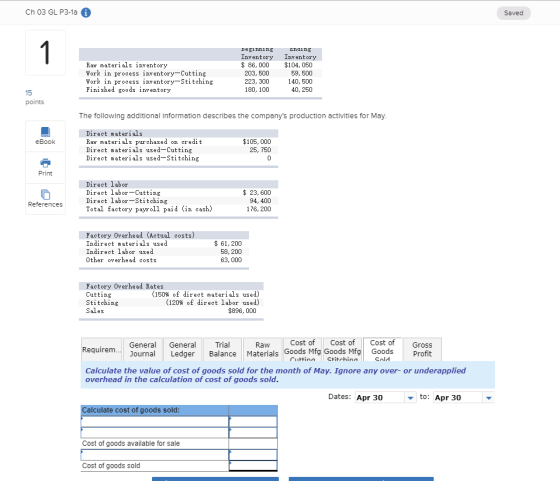560x481 pixels.
Task: Click '15 points' label
Action: (x=34, y=97)
